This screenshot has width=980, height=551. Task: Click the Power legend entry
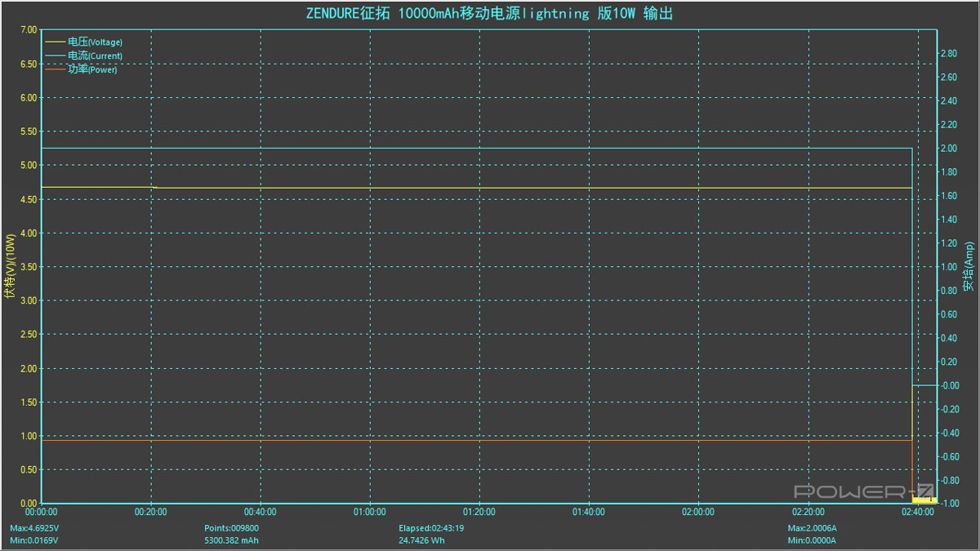[x=92, y=69]
